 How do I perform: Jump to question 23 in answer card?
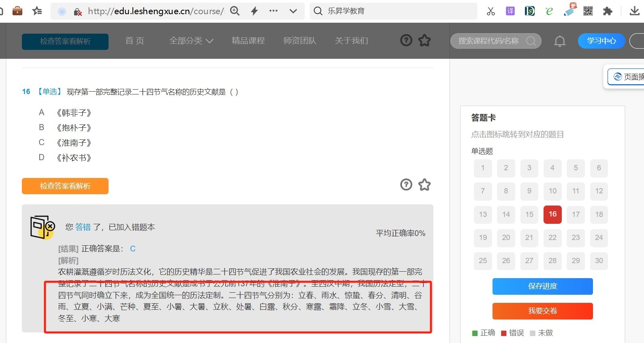[576, 238]
